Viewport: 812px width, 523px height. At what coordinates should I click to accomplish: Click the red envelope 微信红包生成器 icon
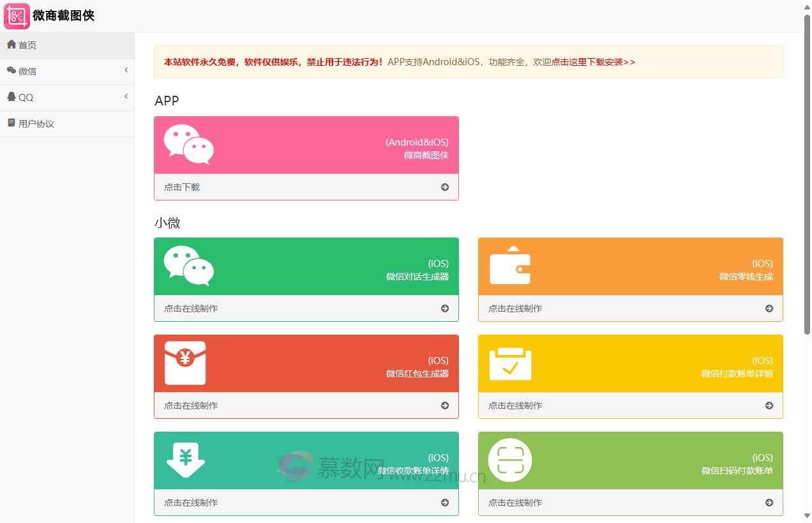[185, 363]
